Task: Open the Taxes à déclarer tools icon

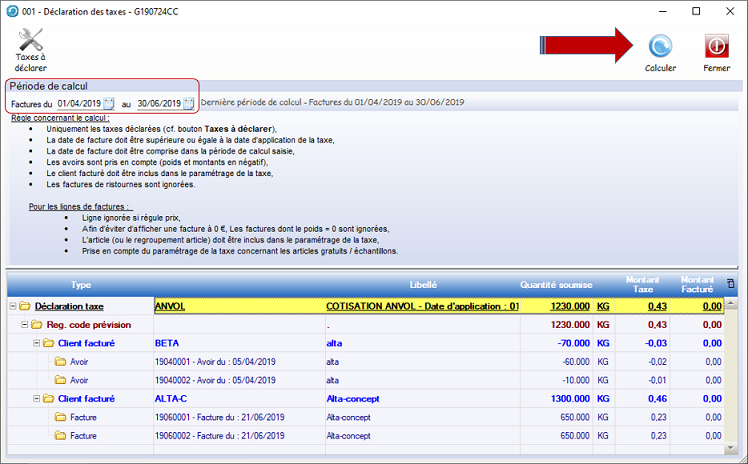Action: coord(31,43)
